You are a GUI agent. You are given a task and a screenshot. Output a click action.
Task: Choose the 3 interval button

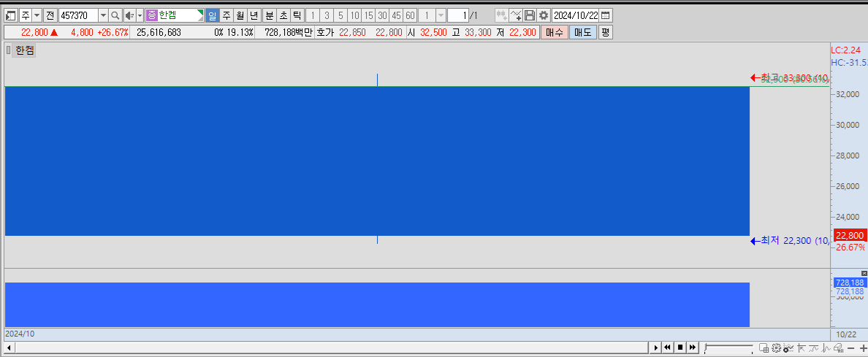327,15
